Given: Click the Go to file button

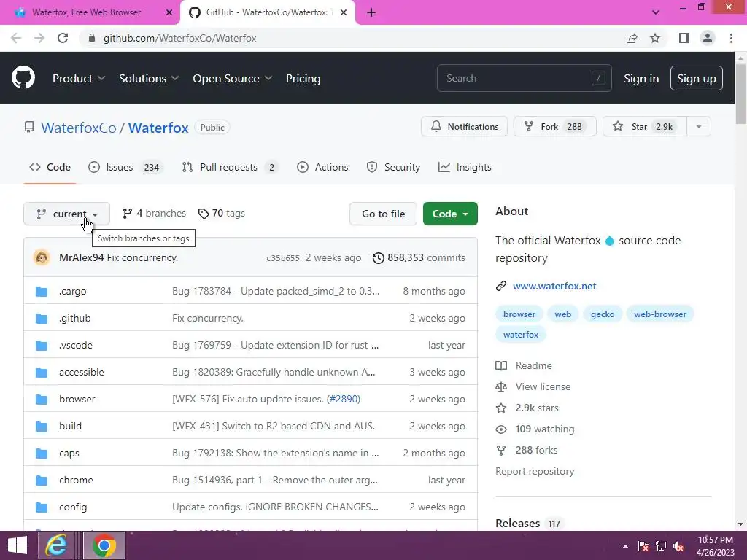Looking at the screenshot, I should pyautogui.click(x=384, y=214).
